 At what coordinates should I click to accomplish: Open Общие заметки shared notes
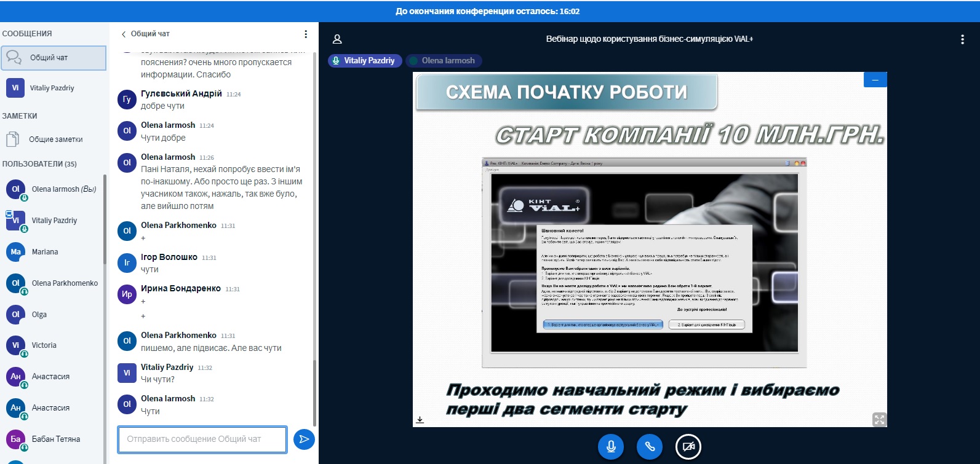click(53, 140)
